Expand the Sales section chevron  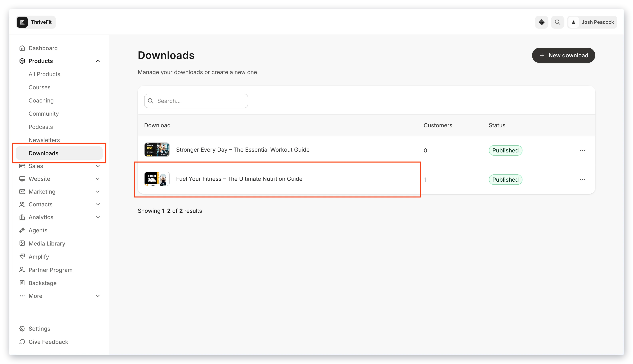coord(98,166)
